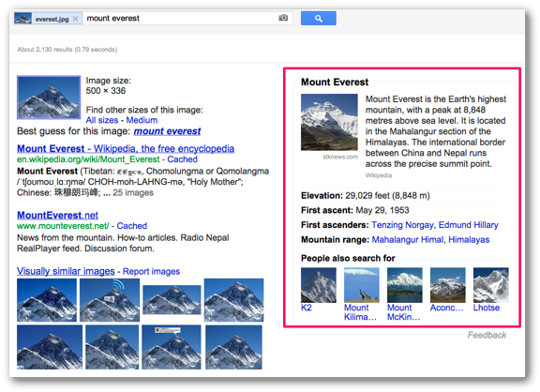
Task: Open fourth similar image in top row
Action: coord(233,300)
